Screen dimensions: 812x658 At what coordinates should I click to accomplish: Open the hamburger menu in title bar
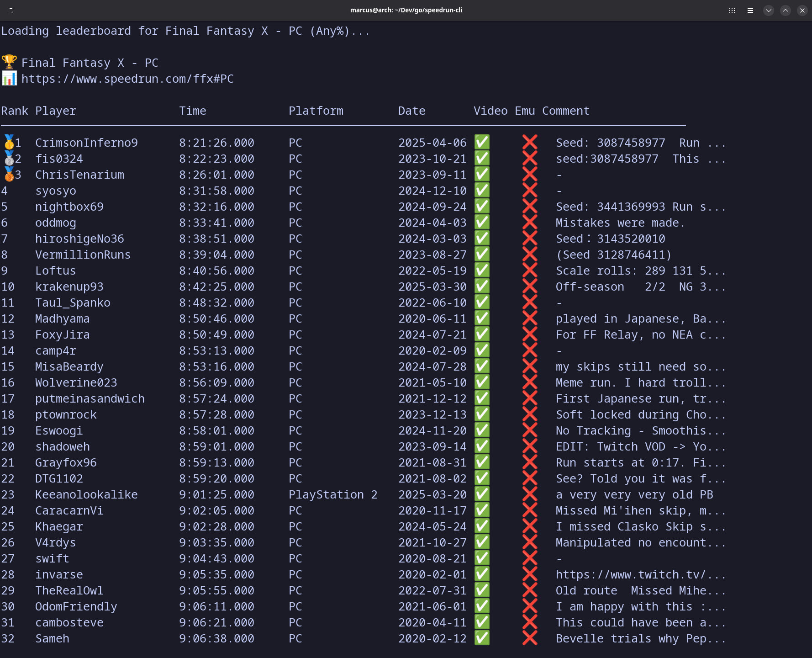750,10
